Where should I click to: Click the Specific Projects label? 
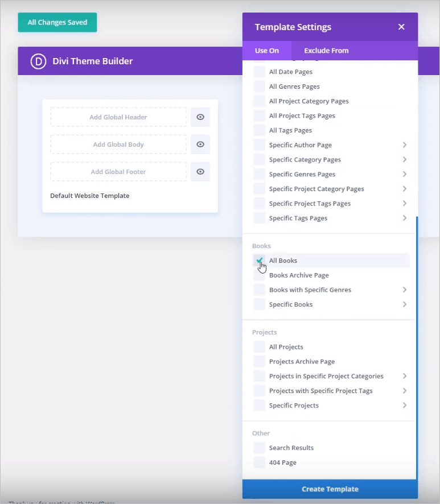pos(294,406)
